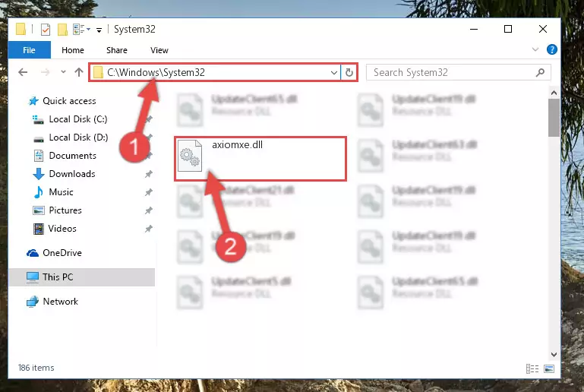Click the search magnifier icon
584x392 pixels.
[540, 72]
